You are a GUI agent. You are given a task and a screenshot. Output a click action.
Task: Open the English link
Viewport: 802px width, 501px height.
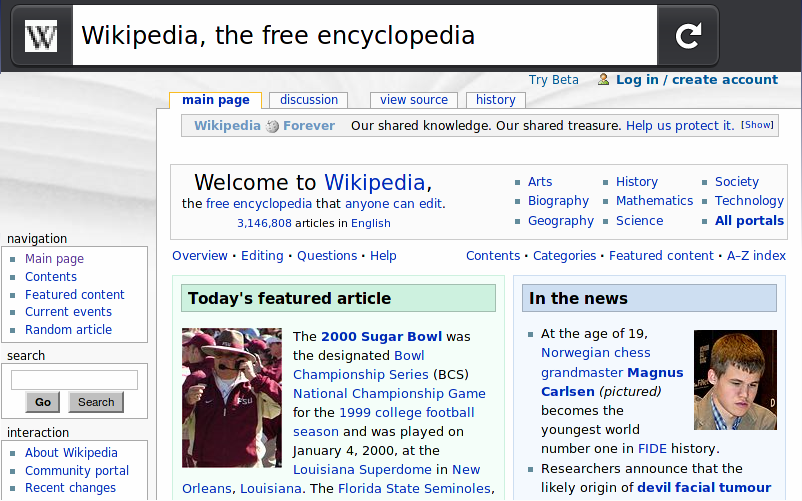point(371,223)
